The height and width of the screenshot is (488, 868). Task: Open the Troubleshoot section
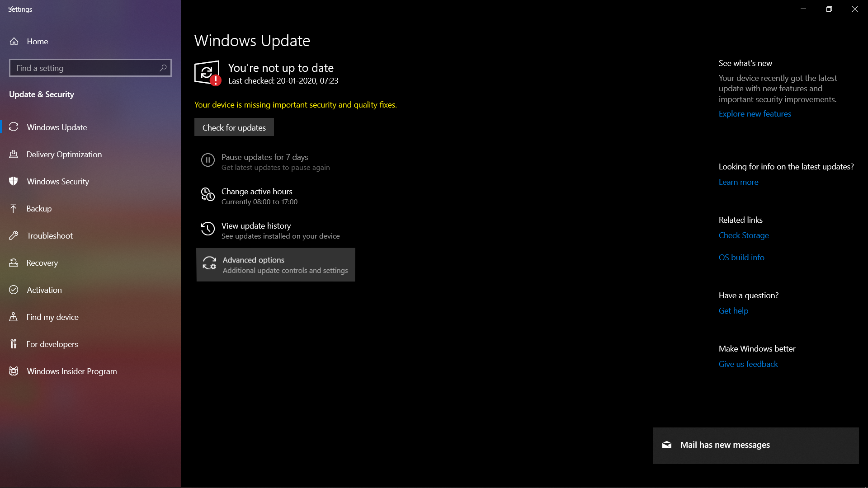(x=90, y=235)
